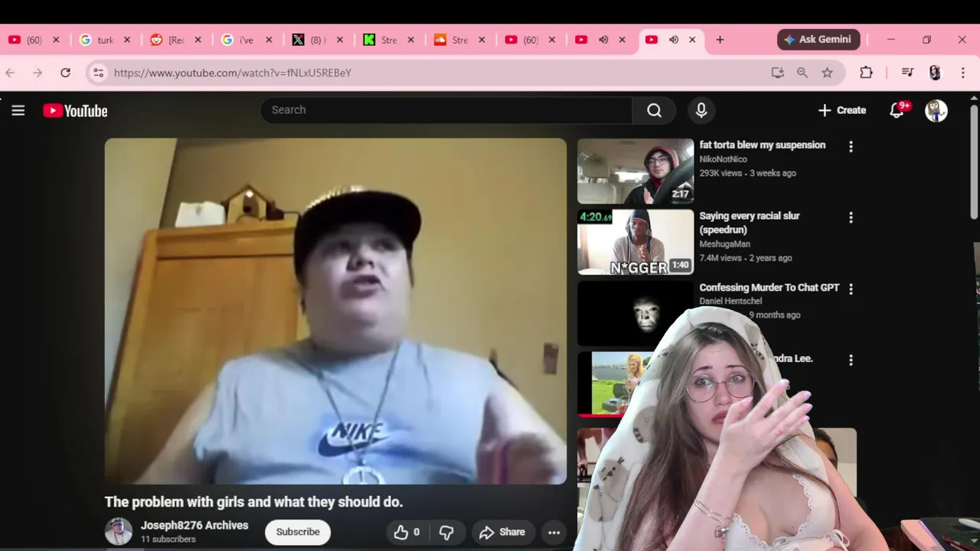Reload the page
This screenshot has width=980, height=551.
coord(66,73)
